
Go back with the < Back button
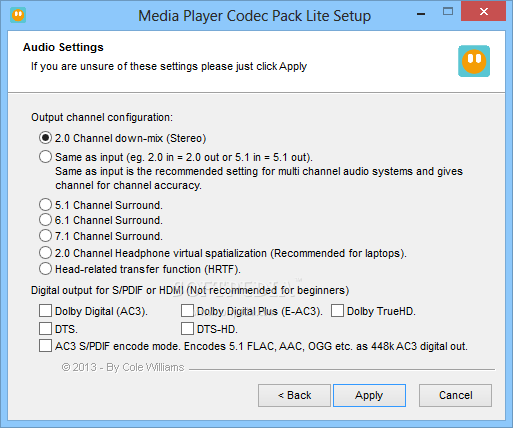pyautogui.click(x=294, y=395)
